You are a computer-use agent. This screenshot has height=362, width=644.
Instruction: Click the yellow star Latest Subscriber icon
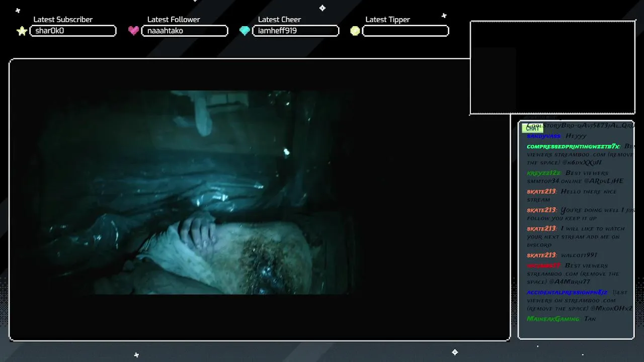[22, 31]
